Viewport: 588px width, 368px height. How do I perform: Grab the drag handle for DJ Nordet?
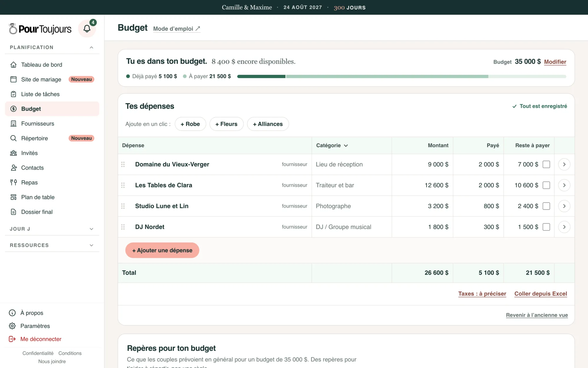click(123, 227)
